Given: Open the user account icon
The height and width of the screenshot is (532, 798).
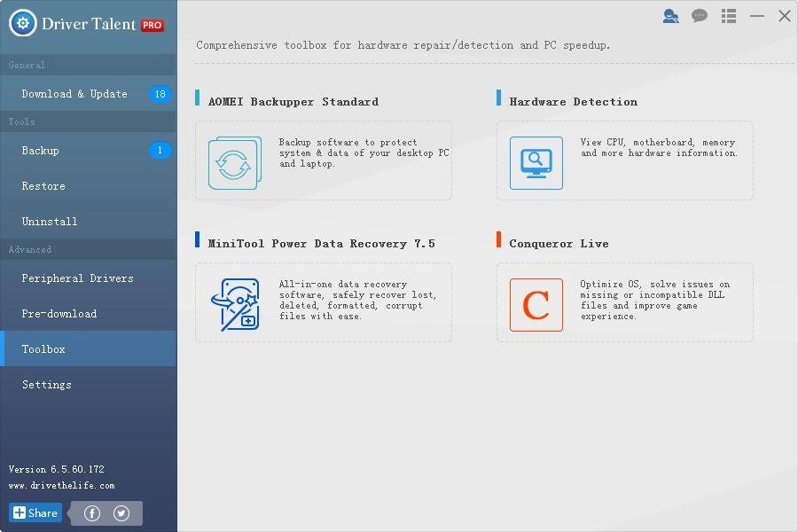Looking at the screenshot, I should pos(670,16).
